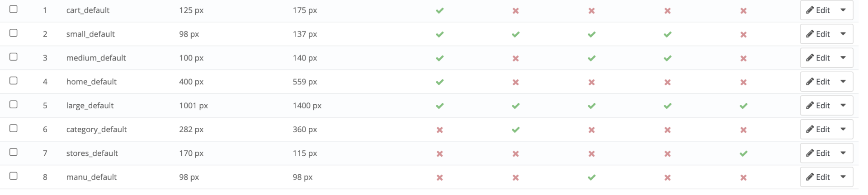Screen dimensions: 868x195
Task: Click the first red cross in home_default row
Action: click(515, 82)
